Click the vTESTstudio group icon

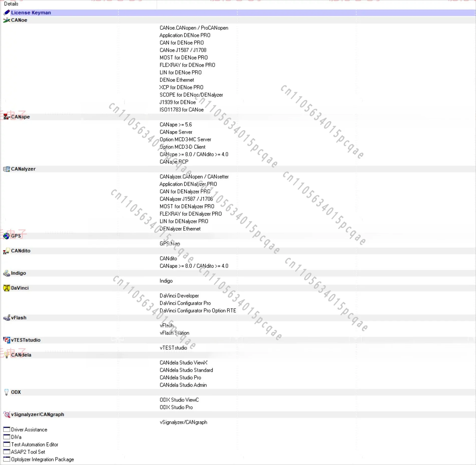coord(7,340)
